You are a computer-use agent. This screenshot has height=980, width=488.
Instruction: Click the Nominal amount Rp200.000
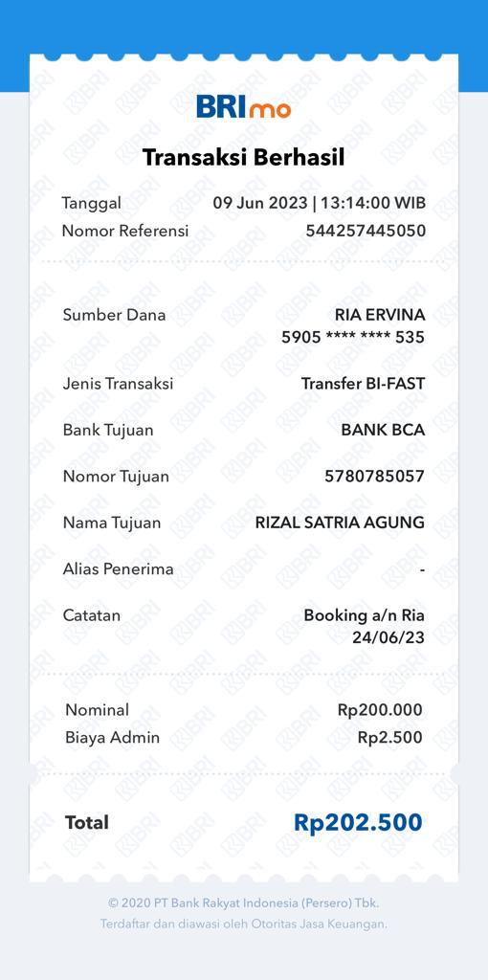click(380, 710)
